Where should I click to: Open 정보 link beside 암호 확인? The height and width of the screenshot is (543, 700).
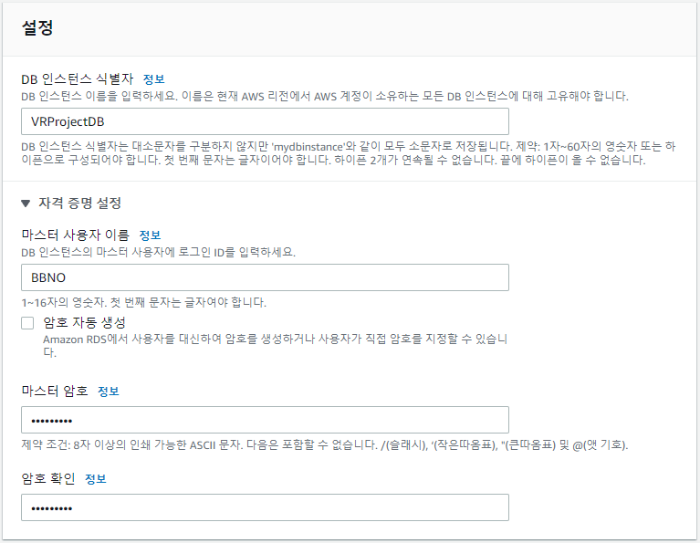[96, 479]
